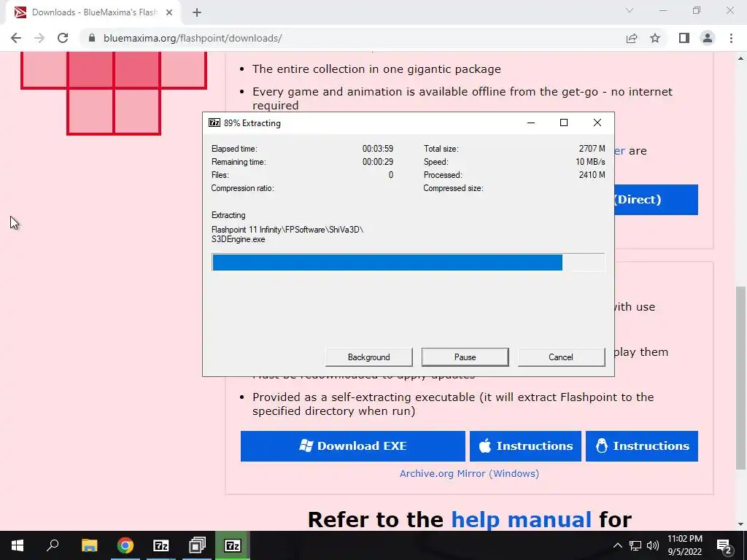
Task: Open volume tray icon
Action: coord(653,545)
